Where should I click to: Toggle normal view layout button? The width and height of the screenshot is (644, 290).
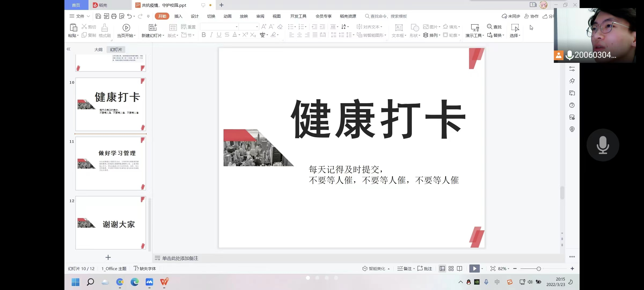pyautogui.click(x=442, y=269)
